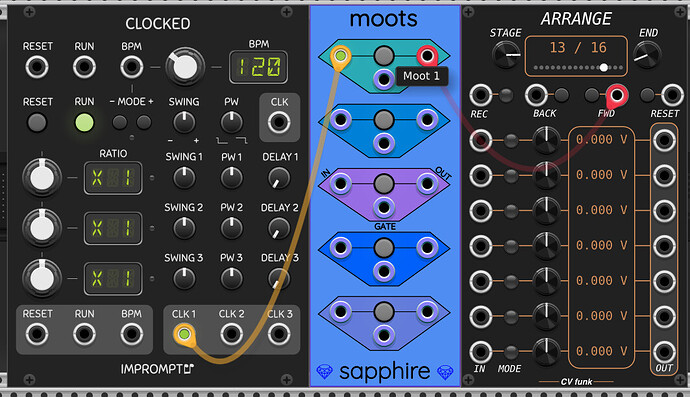The height and width of the screenshot is (397, 690).
Task: Click the first 0.000 V value on ARRANGE
Action: click(602, 140)
